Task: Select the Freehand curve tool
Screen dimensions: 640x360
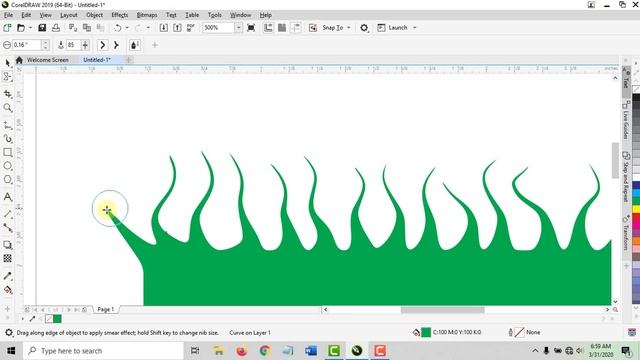Action: click(x=7, y=125)
